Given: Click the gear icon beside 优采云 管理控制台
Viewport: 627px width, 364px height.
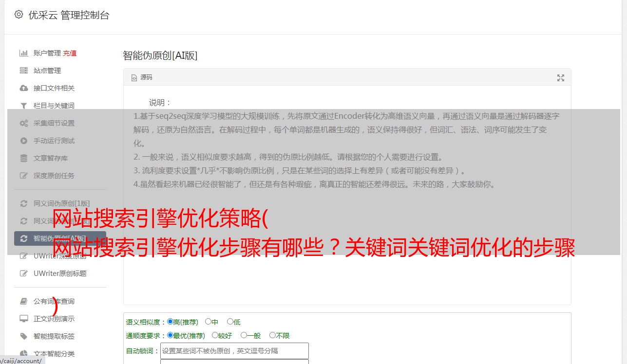Looking at the screenshot, I should tap(19, 15).
